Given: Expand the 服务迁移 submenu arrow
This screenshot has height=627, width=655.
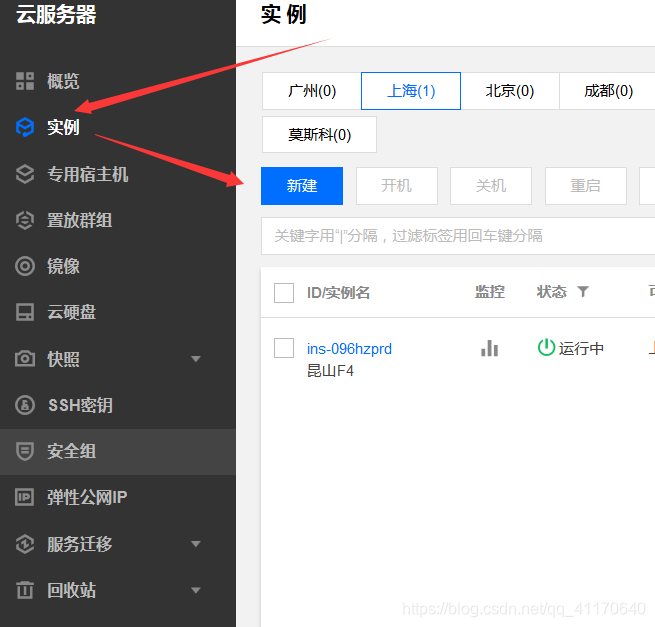Looking at the screenshot, I should 195,544.
